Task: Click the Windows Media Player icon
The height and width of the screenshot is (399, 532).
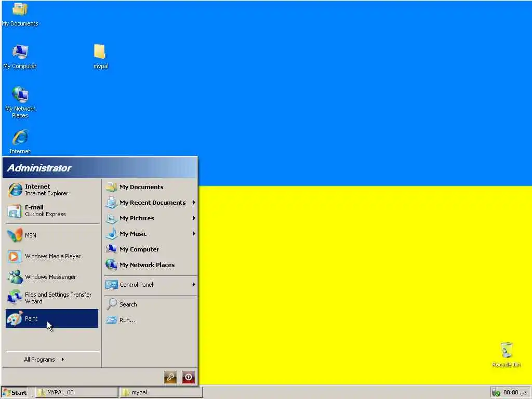Action: pos(14,256)
